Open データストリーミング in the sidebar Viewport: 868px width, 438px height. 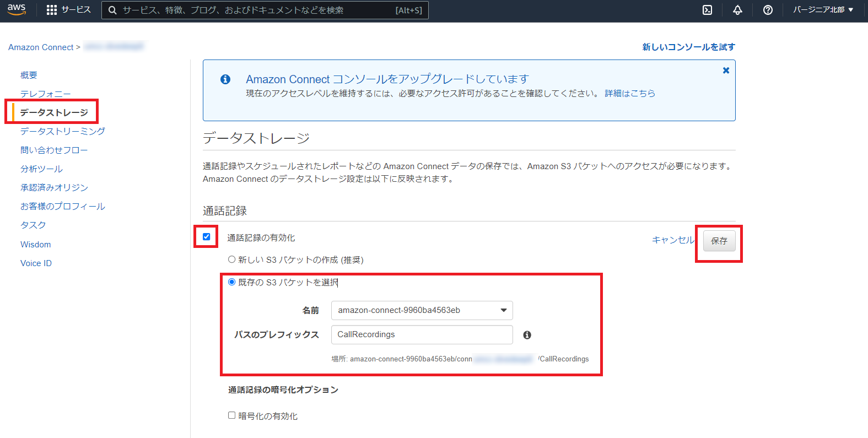coord(63,131)
